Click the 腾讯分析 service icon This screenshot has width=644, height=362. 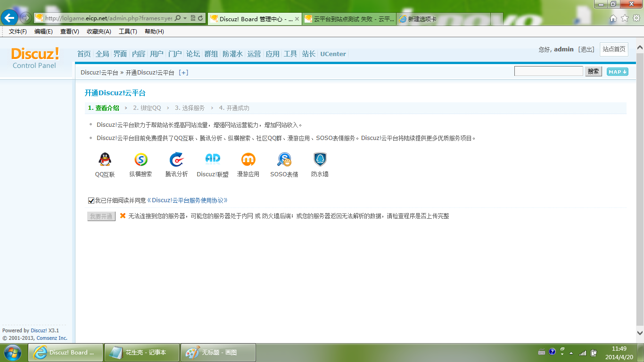(176, 159)
